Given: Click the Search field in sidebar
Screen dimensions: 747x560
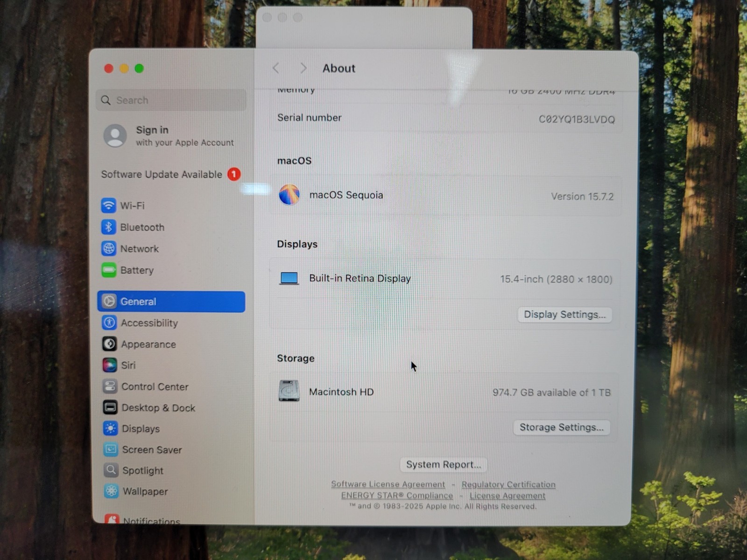Looking at the screenshot, I should (x=171, y=100).
